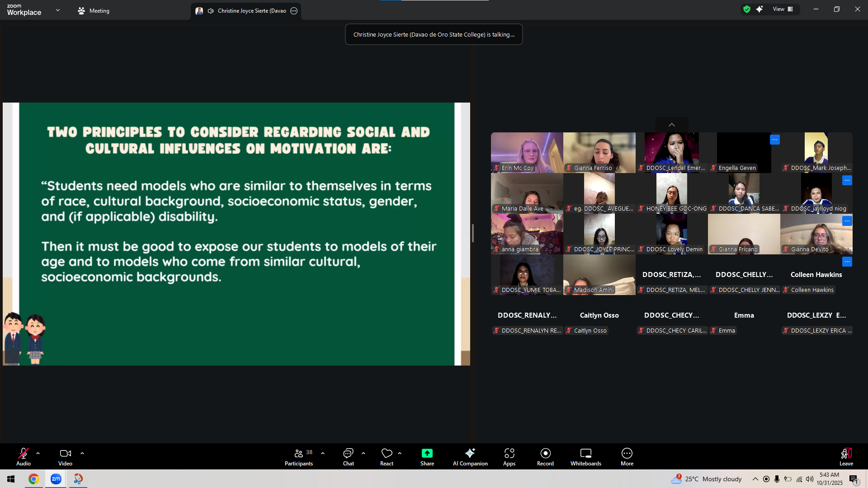Open the Apps menu
Image resolution: width=868 pixels, height=488 pixels.
click(x=509, y=456)
